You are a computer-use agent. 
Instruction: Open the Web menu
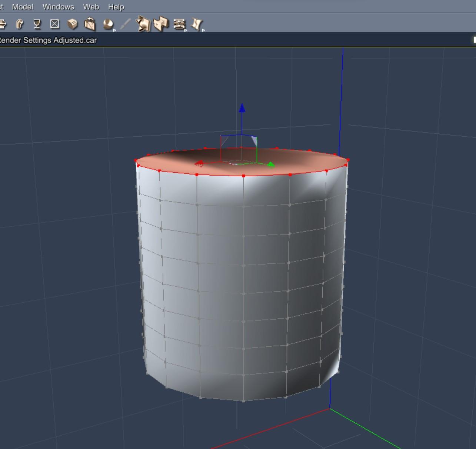pyautogui.click(x=91, y=7)
